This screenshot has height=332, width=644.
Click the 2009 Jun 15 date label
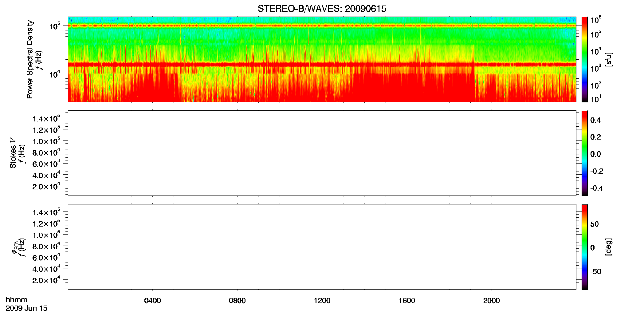(x=26, y=308)
